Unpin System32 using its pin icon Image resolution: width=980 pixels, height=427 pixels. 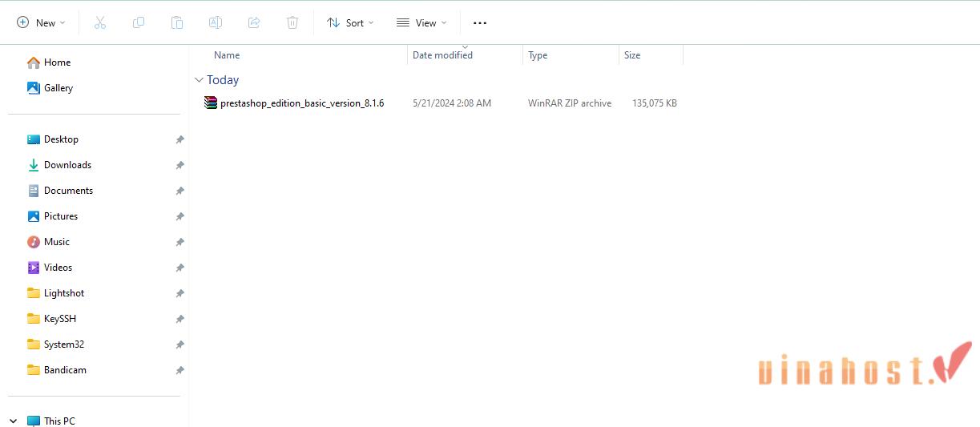179,344
